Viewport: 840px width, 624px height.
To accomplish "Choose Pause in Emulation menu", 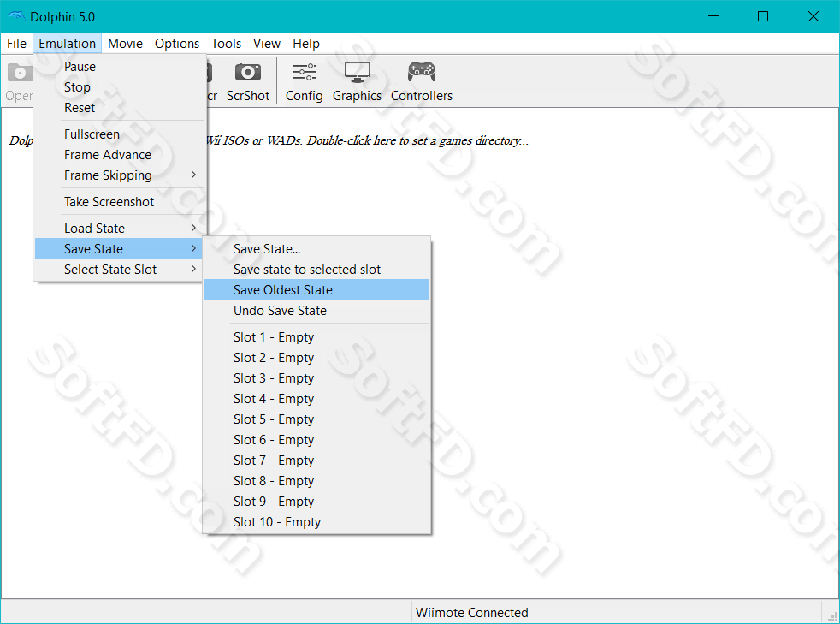I will pyautogui.click(x=120, y=67).
